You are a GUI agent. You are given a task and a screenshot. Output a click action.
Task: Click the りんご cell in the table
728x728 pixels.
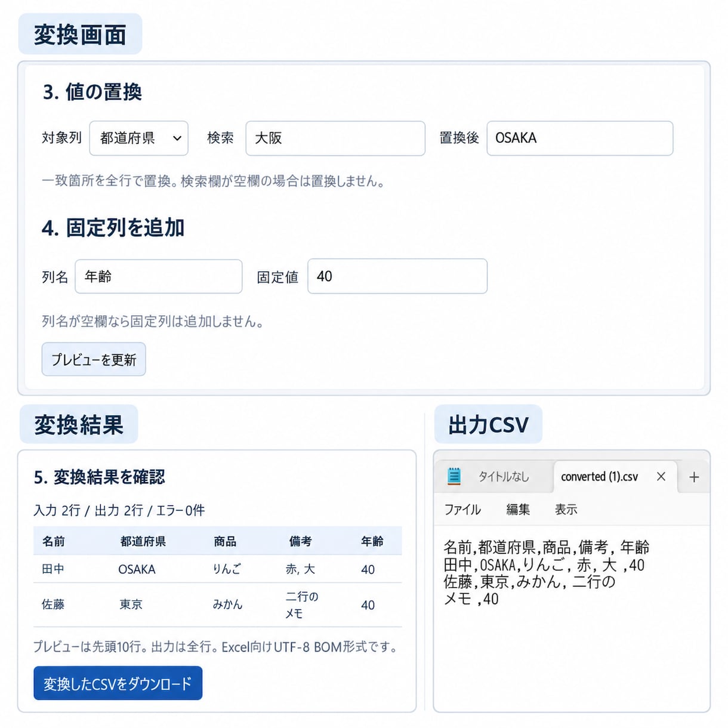tap(227, 569)
